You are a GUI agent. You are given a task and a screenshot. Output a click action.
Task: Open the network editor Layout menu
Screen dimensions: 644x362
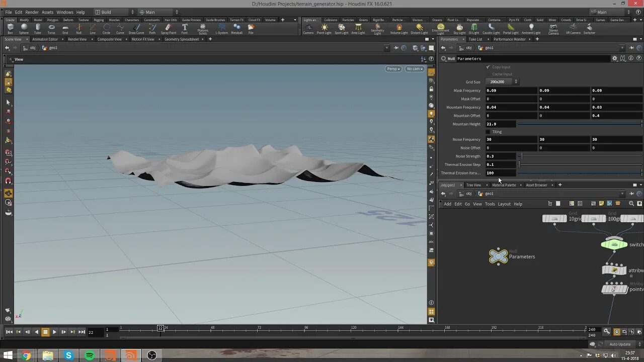(x=504, y=204)
